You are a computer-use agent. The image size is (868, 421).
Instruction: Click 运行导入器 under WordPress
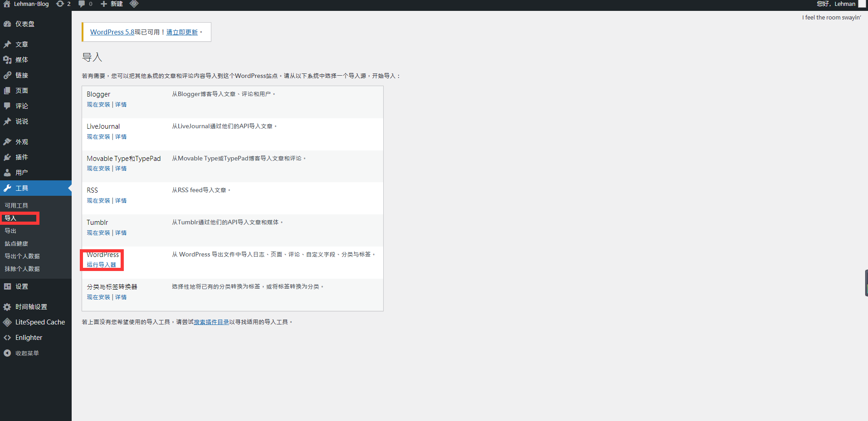(x=102, y=265)
